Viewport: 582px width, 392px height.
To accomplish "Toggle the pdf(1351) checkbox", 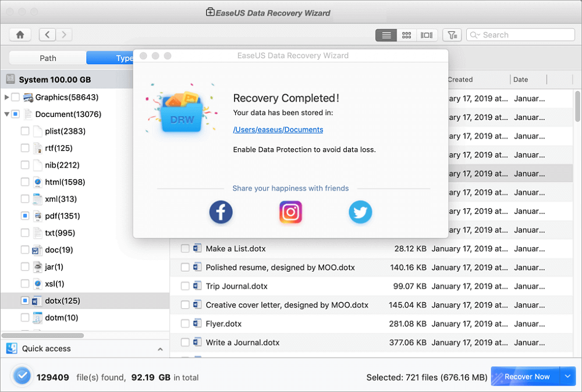I will pyautogui.click(x=25, y=216).
